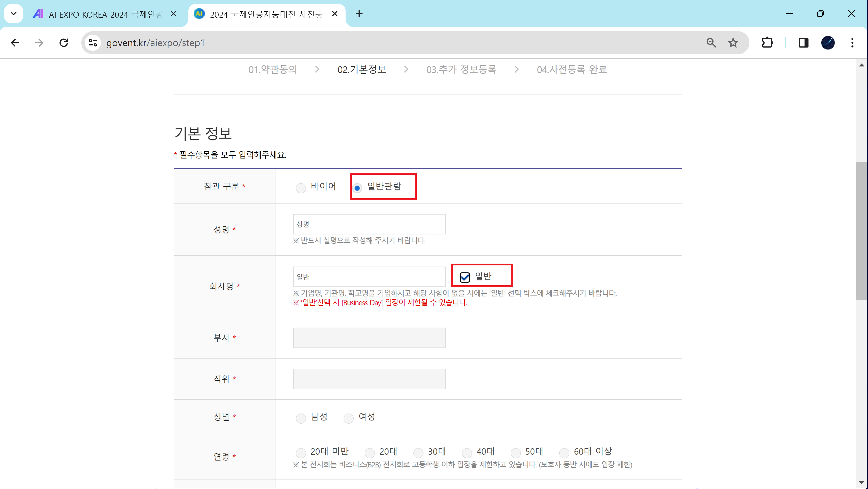Screen dimensions: 868x489
Task: Uncheck the 일반 checkbox
Action: coord(465,277)
